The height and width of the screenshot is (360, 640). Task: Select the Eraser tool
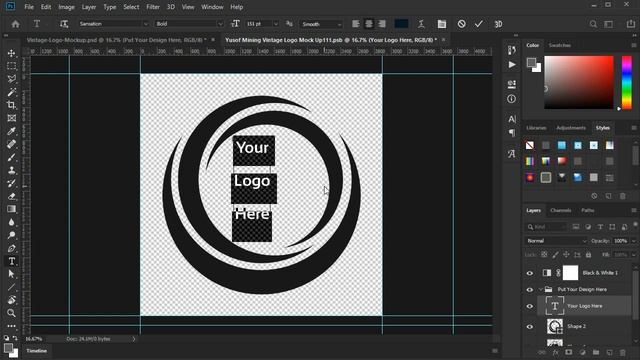[11, 196]
